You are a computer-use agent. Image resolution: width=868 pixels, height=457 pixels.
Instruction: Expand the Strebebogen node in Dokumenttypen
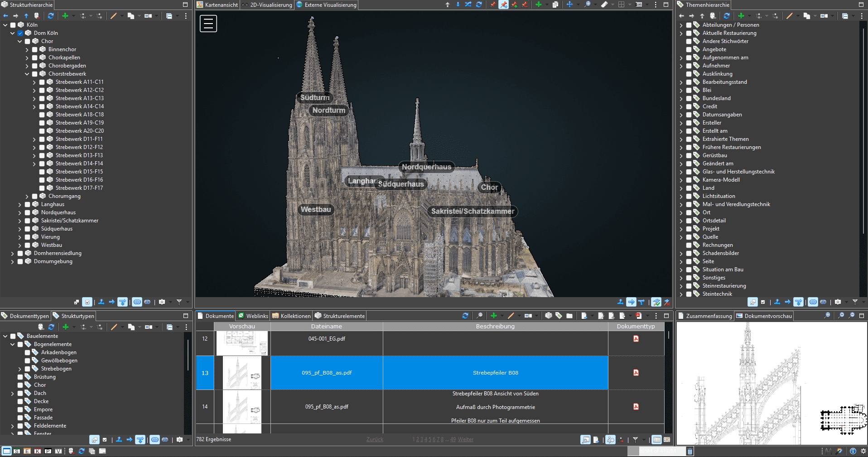(x=20, y=369)
